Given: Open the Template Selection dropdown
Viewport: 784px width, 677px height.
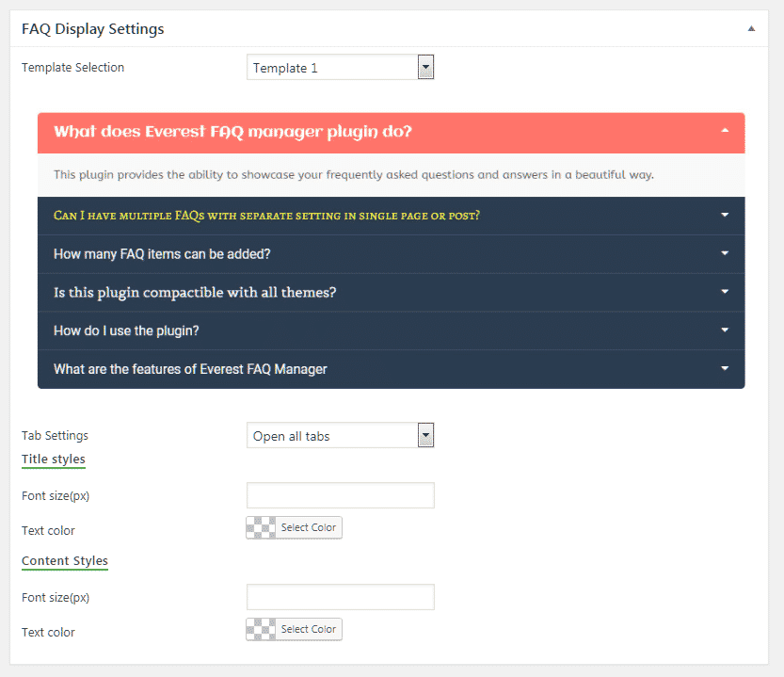Looking at the screenshot, I should tap(340, 67).
